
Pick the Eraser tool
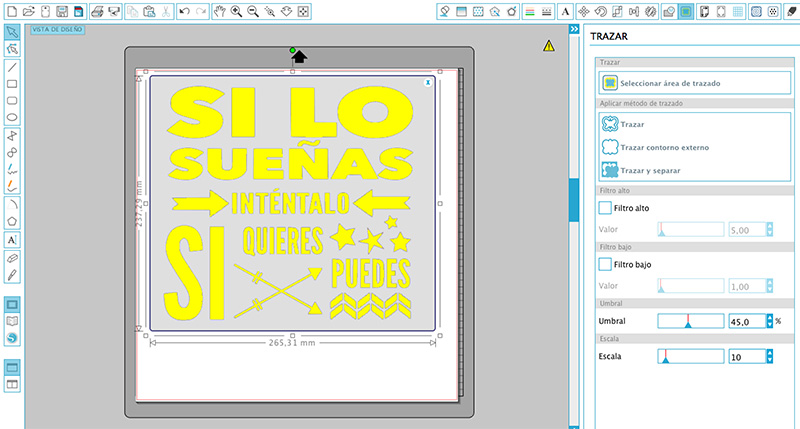pyautogui.click(x=12, y=256)
